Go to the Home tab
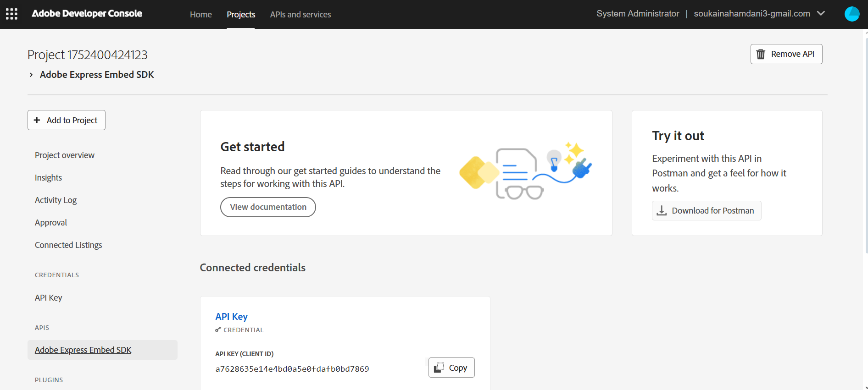Viewport: 868px width, 390px height. pyautogui.click(x=201, y=14)
